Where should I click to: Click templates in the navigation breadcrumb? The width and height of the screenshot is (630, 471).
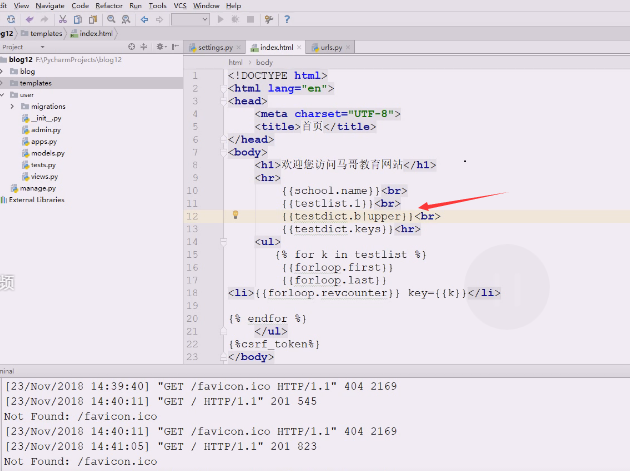tap(42, 33)
